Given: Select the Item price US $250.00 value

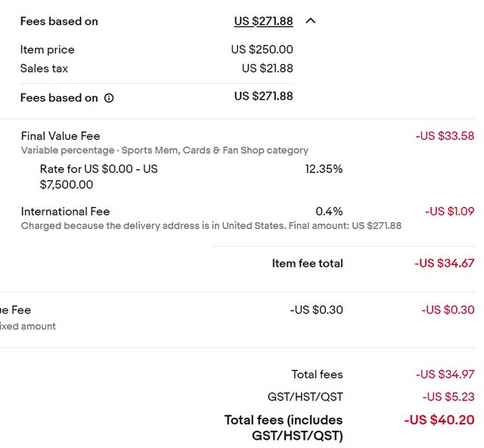Looking at the screenshot, I should coord(262,49).
